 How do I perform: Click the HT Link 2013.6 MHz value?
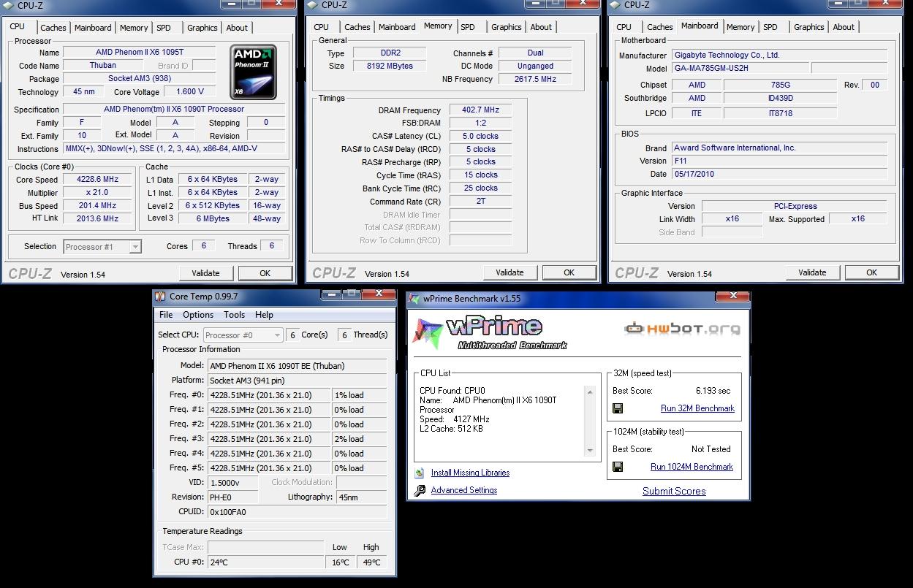[x=98, y=219]
